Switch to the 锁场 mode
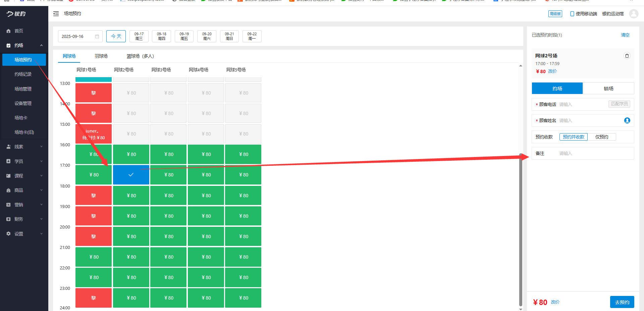644x311 pixels. [x=608, y=89]
